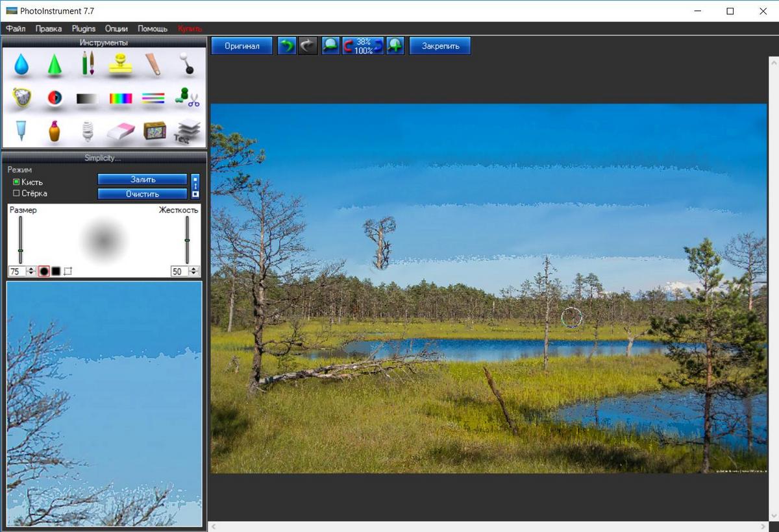This screenshot has height=532, width=779.
Task: Select the black-to-white gradient tool
Action: pyautogui.click(x=88, y=99)
